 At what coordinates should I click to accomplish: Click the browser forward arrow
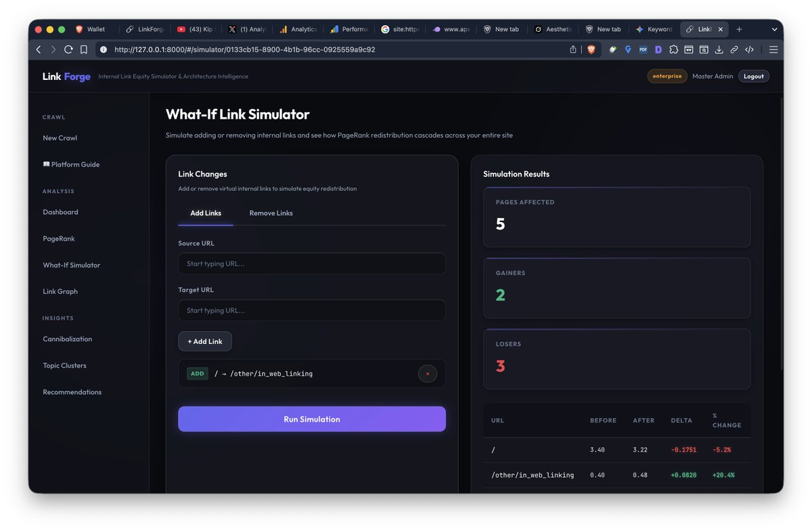[x=53, y=49]
